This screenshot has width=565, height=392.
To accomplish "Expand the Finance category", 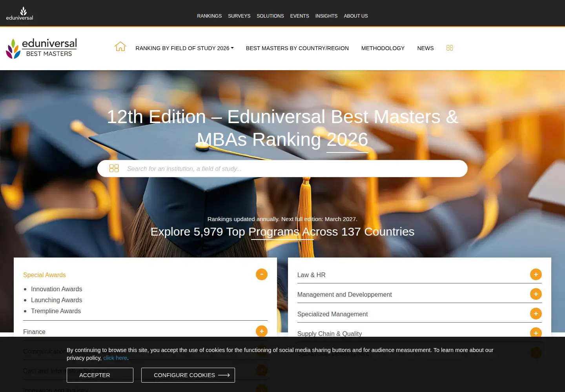I will (x=262, y=331).
